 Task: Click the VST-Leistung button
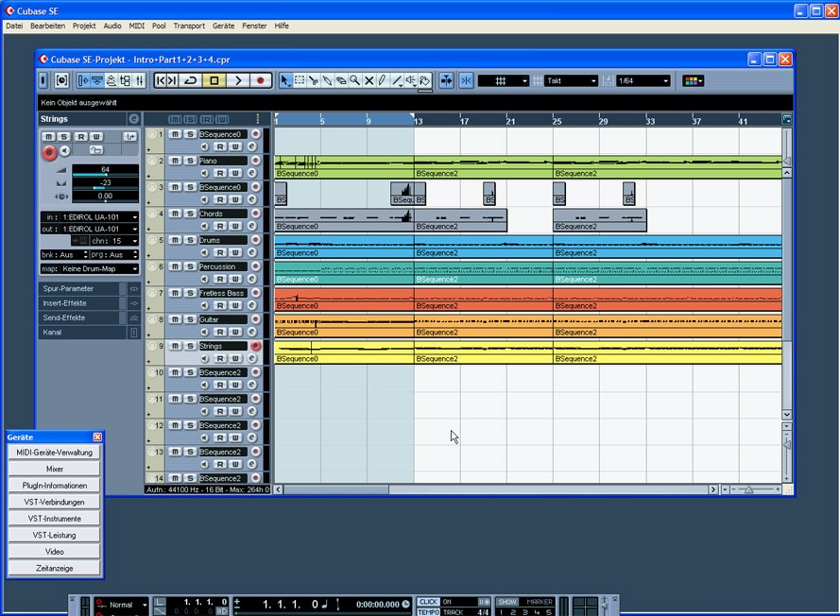55,536
